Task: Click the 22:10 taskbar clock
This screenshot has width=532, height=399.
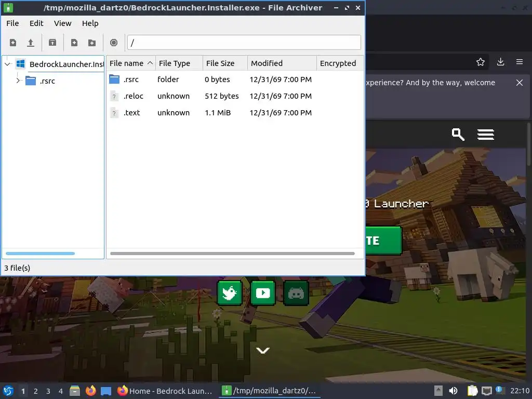Action: coord(520,391)
